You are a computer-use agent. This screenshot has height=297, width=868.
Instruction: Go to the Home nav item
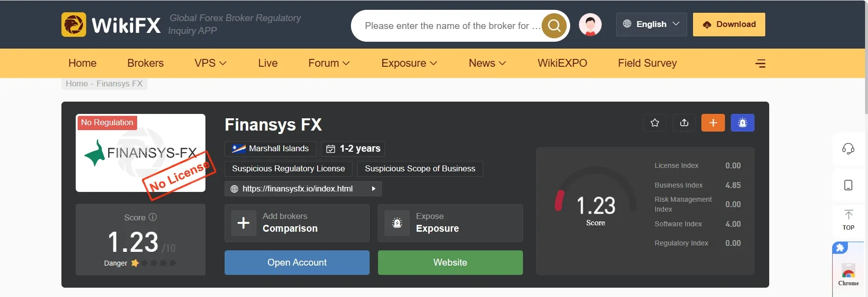click(x=83, y=63)
